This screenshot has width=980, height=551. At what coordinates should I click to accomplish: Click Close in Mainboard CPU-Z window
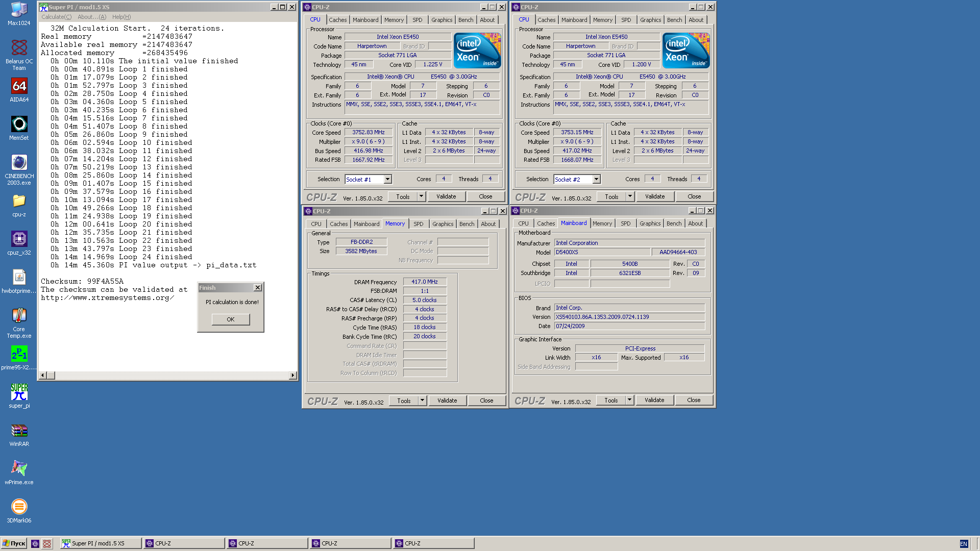(694, 400)
